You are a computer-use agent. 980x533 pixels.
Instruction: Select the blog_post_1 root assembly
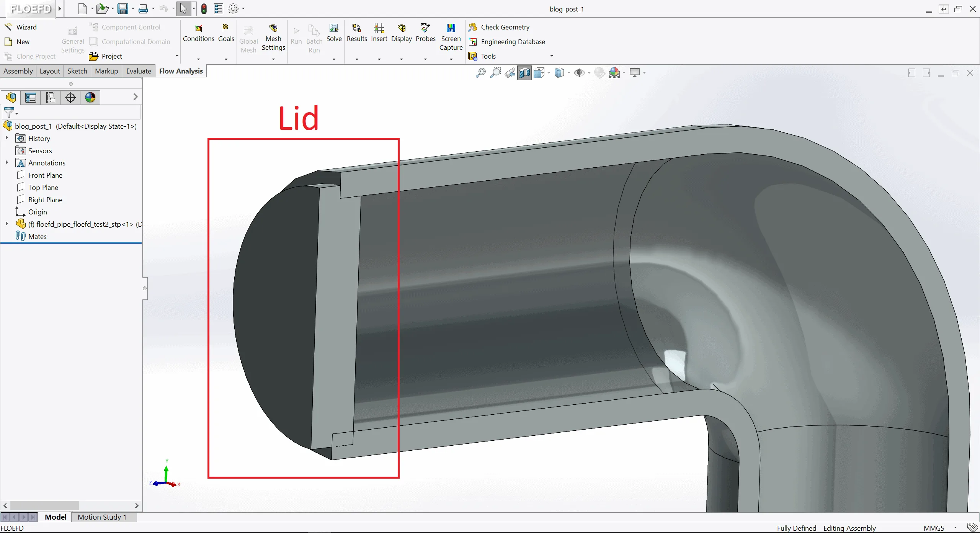click(70, 126)
